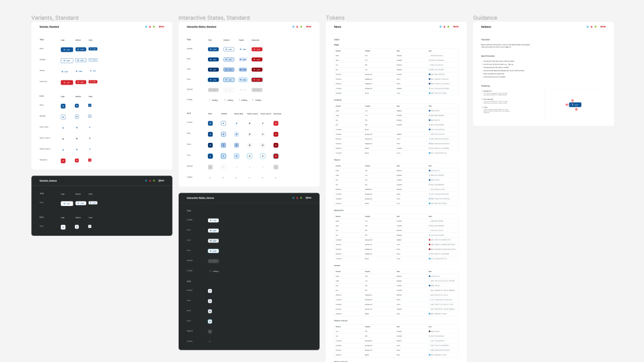
Task: Click "Color" heading in Tokens frame
Action: (x=336, y=39)
